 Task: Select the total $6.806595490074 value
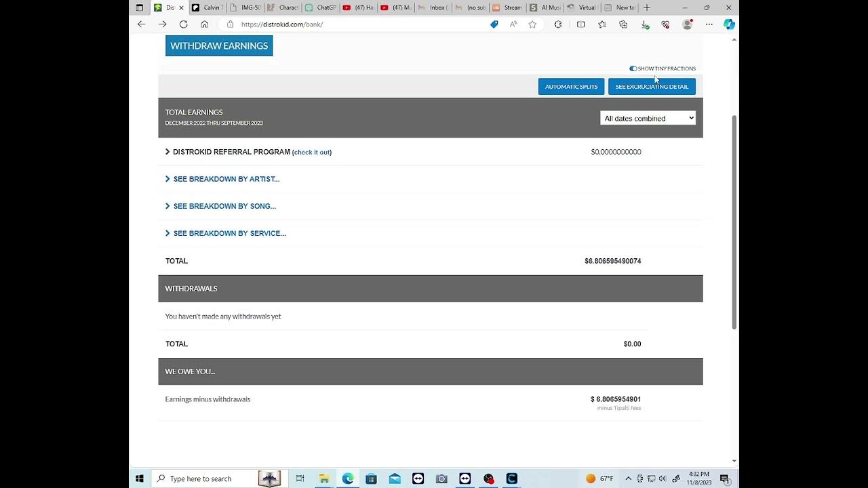point(612,261)
